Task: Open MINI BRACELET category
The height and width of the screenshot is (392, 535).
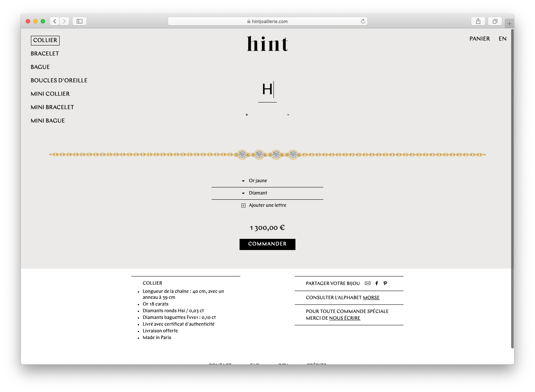Action: [53, 107]
